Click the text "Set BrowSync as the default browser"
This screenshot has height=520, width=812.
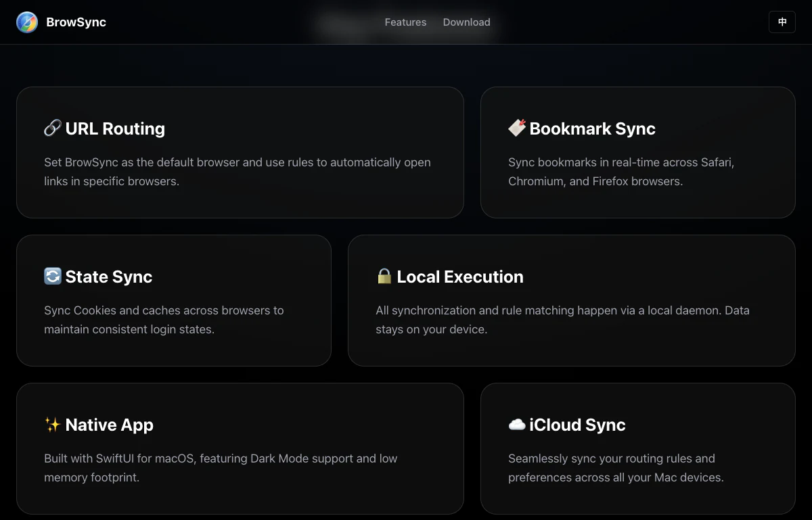[143, 162]
